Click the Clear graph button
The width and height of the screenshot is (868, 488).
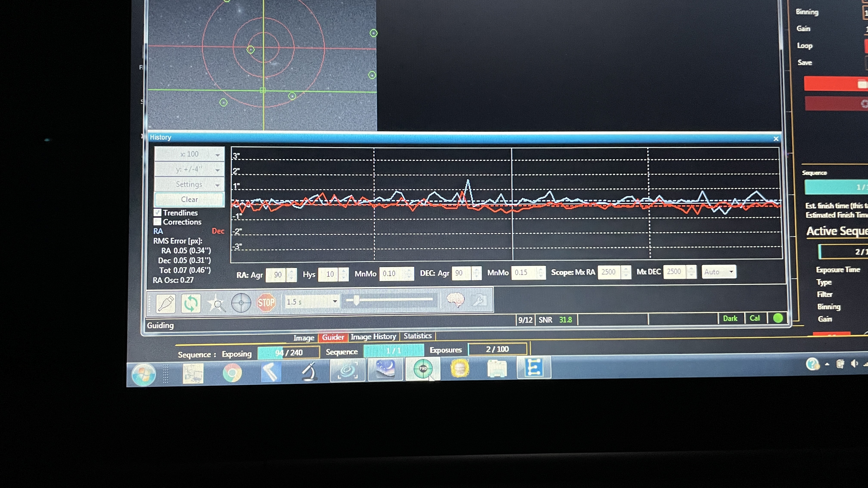click(189, 199)
